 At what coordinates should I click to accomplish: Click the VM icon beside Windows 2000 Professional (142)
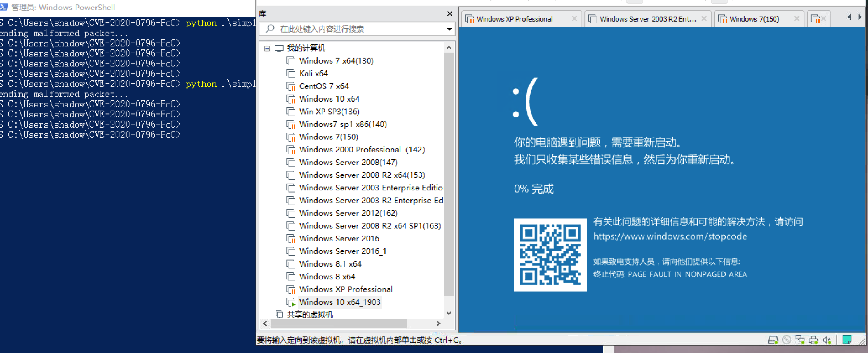pos(291,150)
